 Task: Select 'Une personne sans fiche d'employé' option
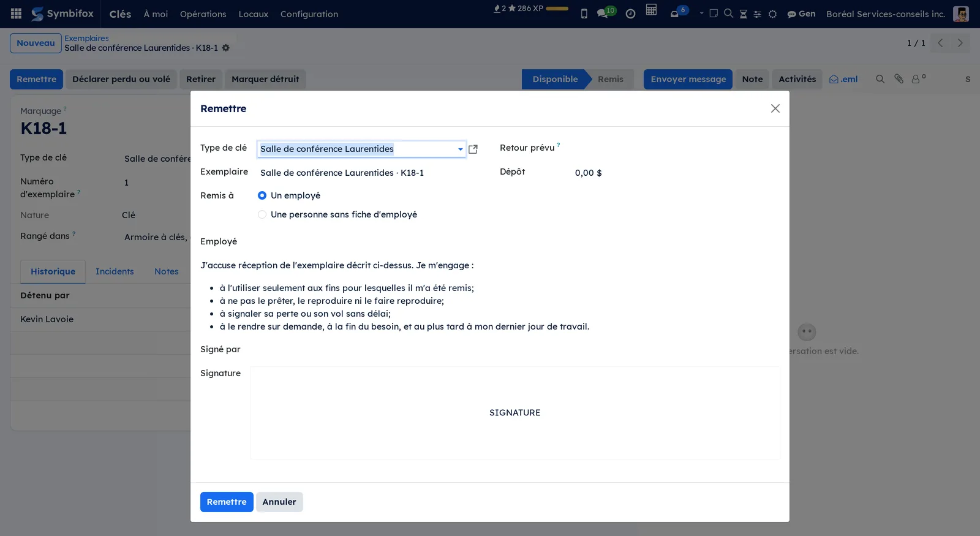tap(262, 214)
